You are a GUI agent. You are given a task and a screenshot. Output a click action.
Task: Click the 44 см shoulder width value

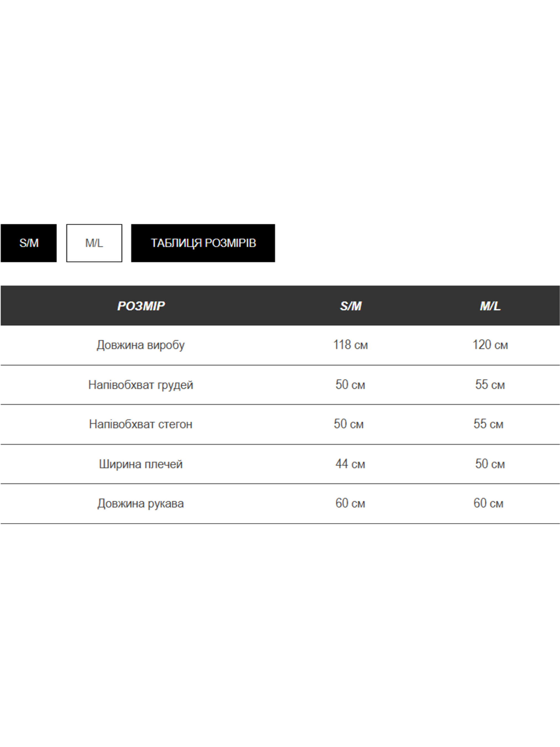[350, 464]
